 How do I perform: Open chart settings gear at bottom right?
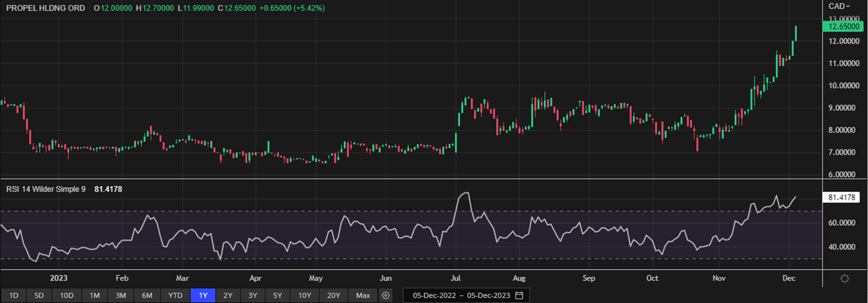845,279
